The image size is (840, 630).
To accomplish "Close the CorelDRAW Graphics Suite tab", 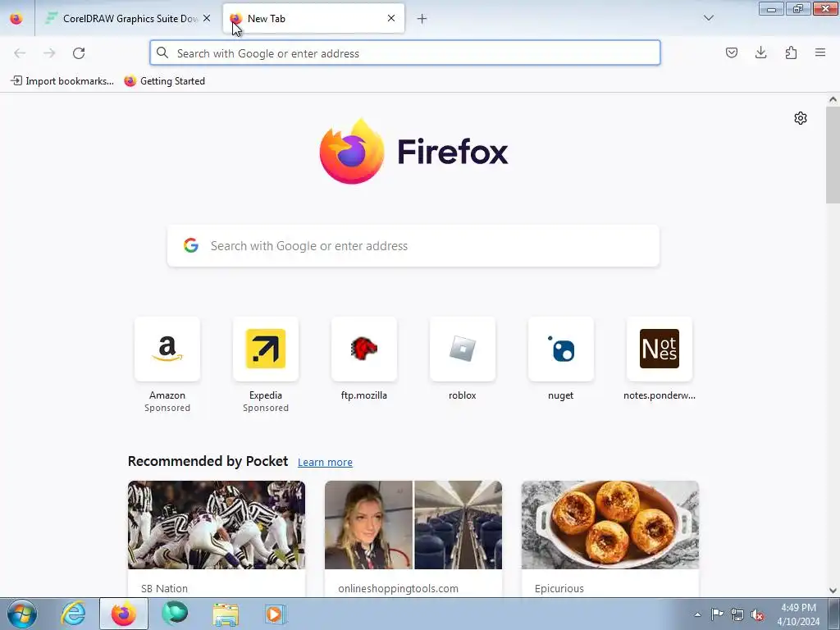I will (x=207, y=18).
